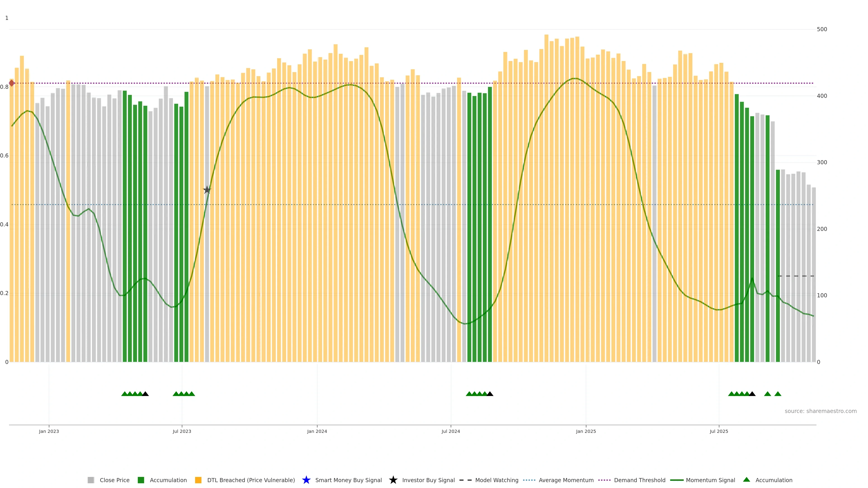Click the 500 label on the right axis

click(822, 29)
